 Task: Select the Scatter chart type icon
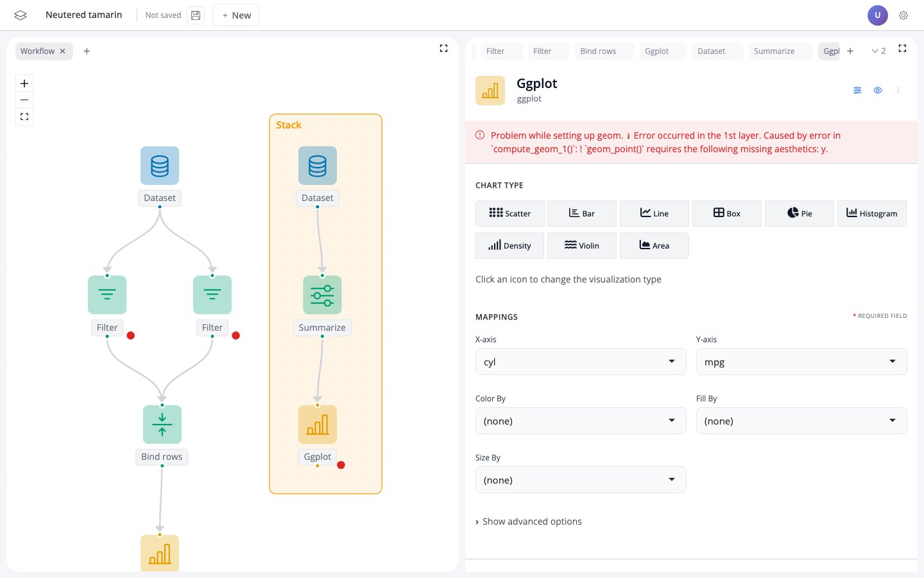pyautogui.click(x=510, y=213)
